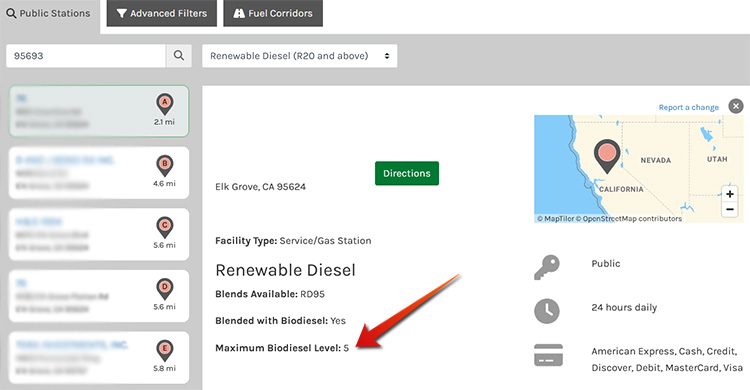
Task: Click map pin marker E
Action: (x=165, y=350)
